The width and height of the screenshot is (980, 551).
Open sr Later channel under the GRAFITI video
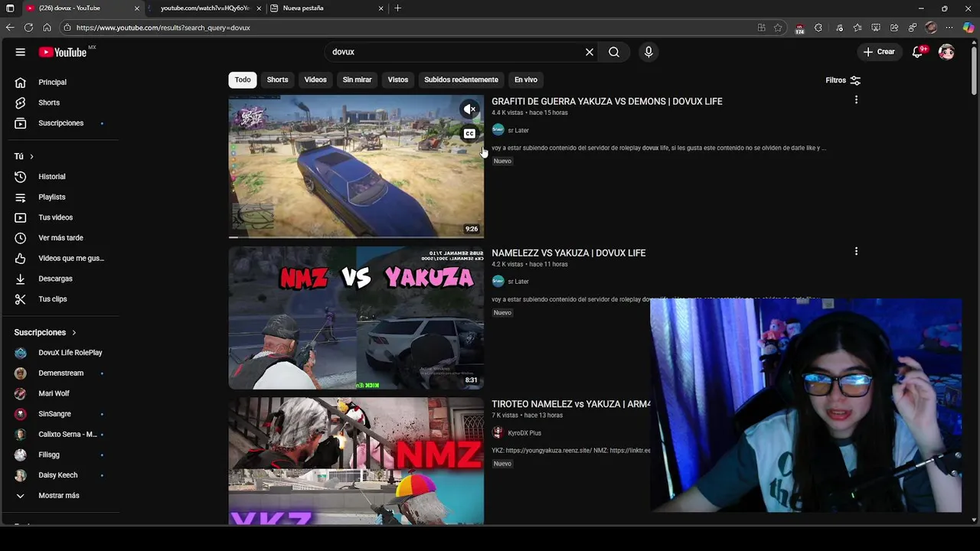point(518,130)
